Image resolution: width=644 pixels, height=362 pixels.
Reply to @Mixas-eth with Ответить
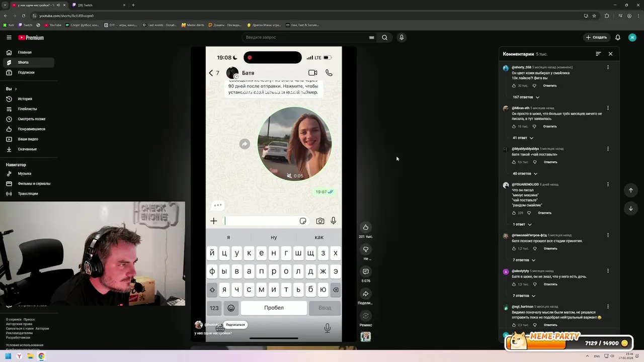point(550,126)
